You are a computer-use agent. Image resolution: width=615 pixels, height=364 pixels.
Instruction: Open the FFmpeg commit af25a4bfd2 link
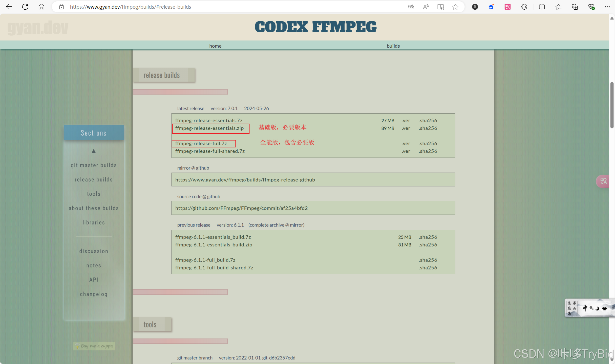pyautogui.click(x=241, y=208)
